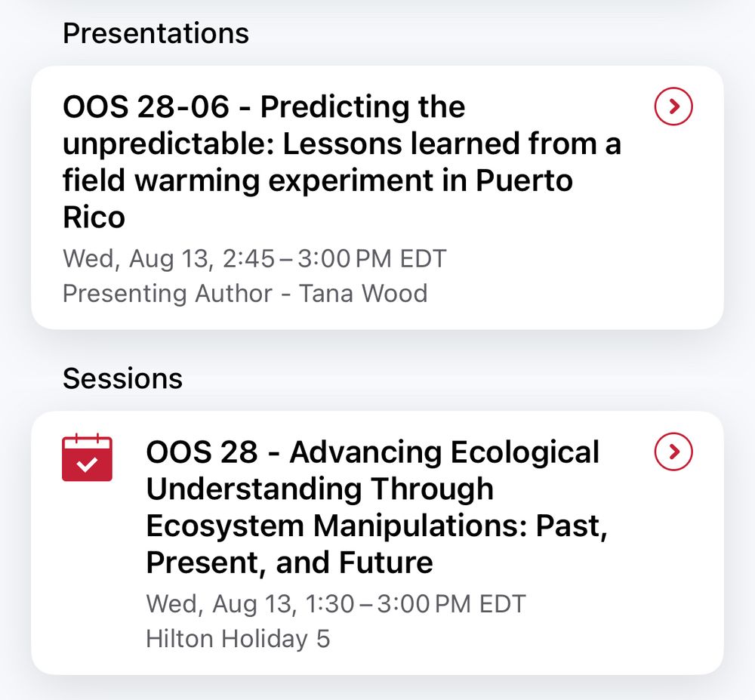This screenshot has width=755, height=700.
Task: Click the 2:45–3:00 PM EDT presentation time
Action: coord(334,258)
